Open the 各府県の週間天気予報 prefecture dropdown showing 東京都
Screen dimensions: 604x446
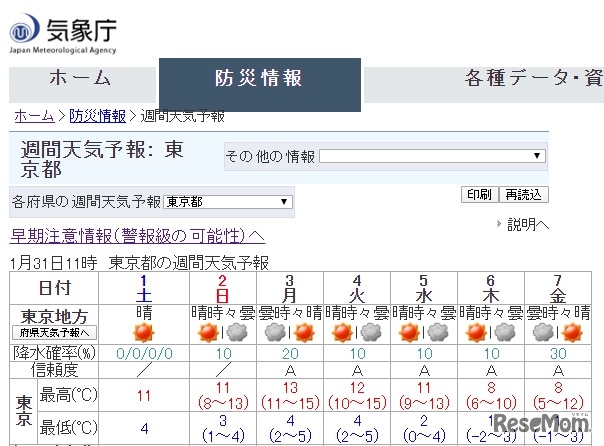pos(228,202)
